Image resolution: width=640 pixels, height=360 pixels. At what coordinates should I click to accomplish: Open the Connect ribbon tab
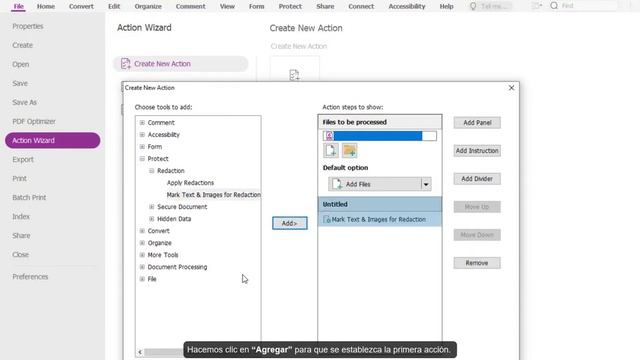click(361, 6)
